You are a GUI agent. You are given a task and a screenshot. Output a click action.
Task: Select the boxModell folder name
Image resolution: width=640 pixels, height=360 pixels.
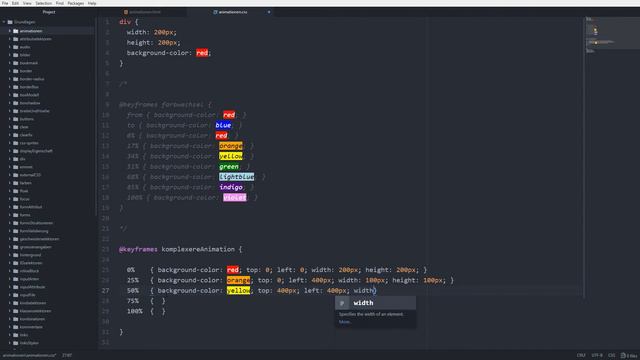tap(29, 95)
